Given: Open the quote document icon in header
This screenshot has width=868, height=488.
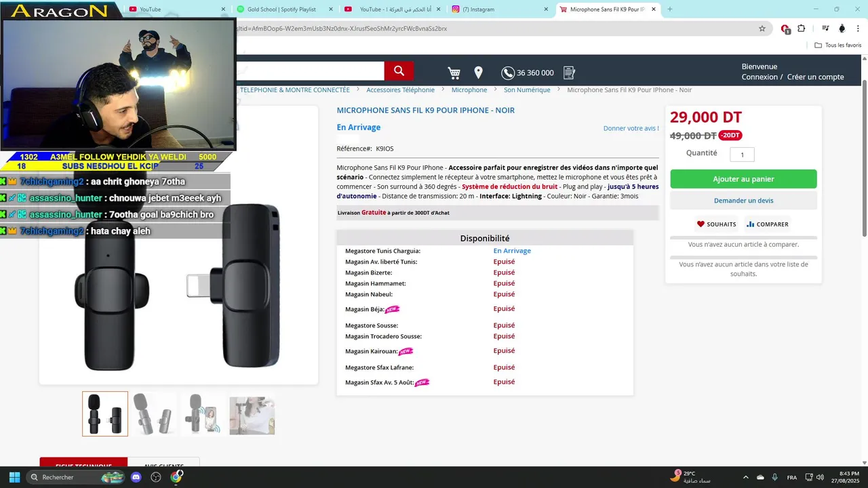Looking at the screenshot, I should pos(570,73).
